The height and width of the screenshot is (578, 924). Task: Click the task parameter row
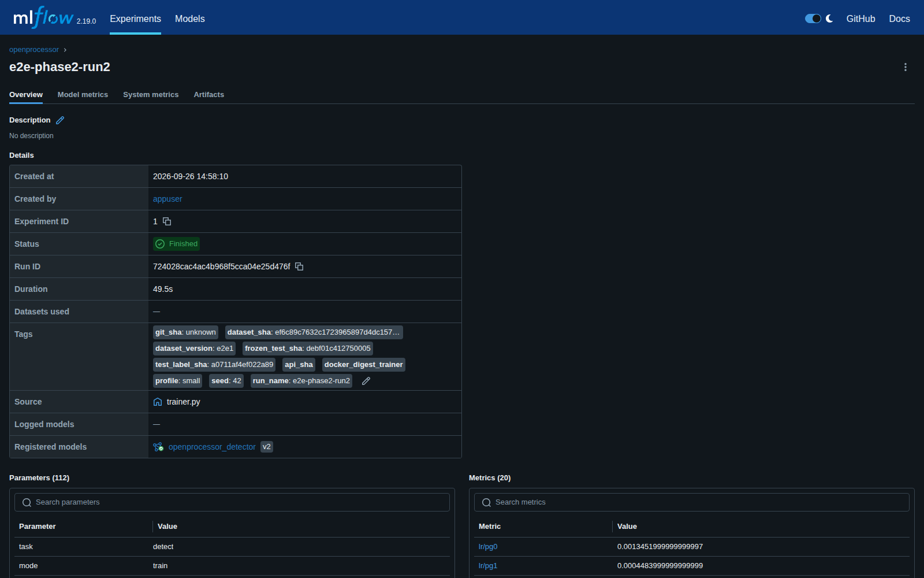click(232, 547)
